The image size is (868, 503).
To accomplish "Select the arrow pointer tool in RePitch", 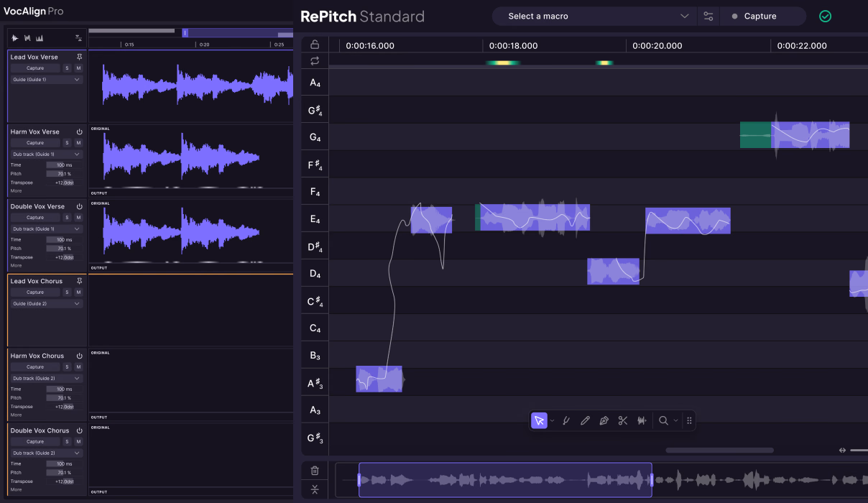I will 539,421.
